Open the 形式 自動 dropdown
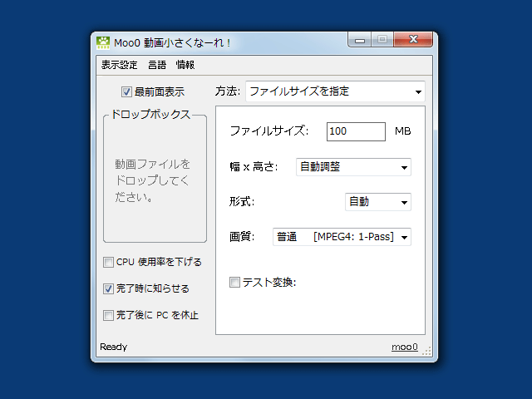 [378, 202]
